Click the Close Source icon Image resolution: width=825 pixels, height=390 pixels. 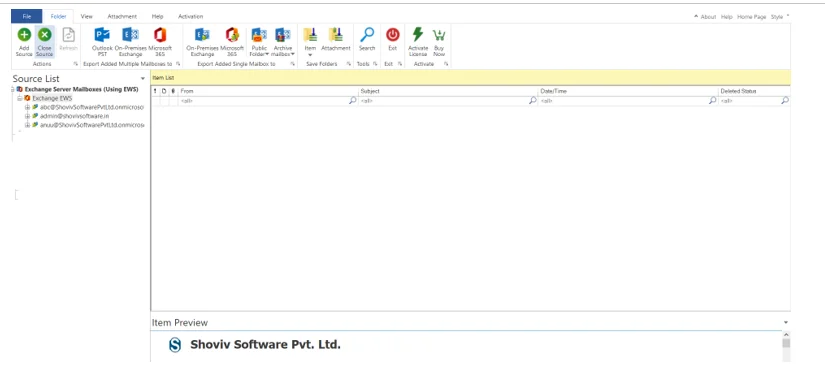[45, 35]
